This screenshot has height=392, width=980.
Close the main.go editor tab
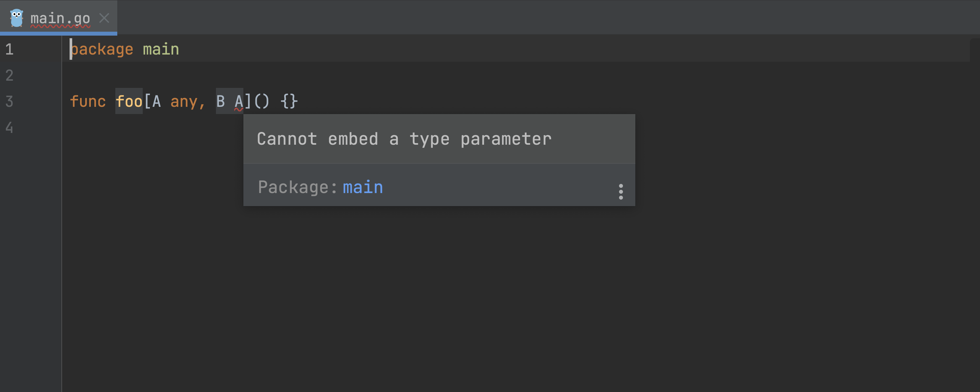coord(104,18)
